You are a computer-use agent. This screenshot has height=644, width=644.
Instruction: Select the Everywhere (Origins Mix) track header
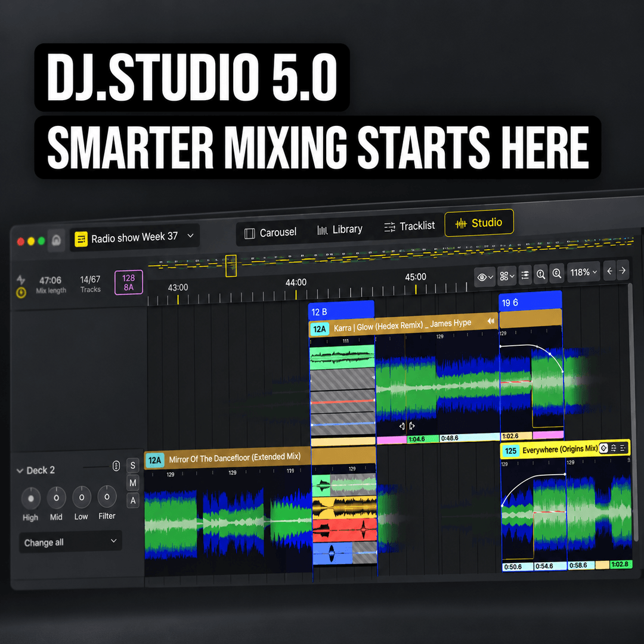click(565, 449)
